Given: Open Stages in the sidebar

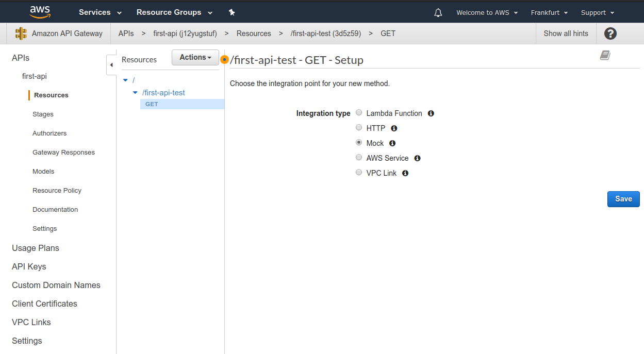Looking at the screenshot, I should pos(43,114).
